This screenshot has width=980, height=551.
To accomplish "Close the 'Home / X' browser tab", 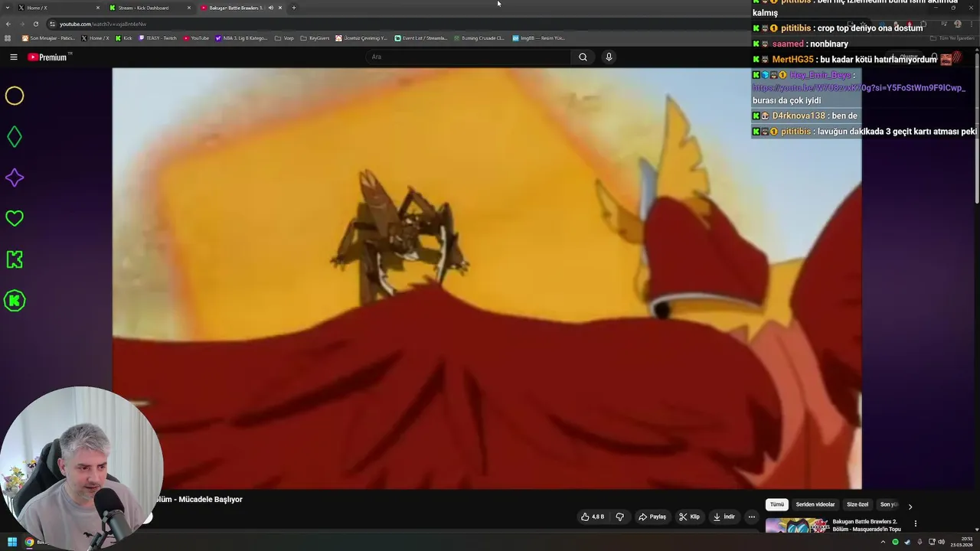I will 98,8.
